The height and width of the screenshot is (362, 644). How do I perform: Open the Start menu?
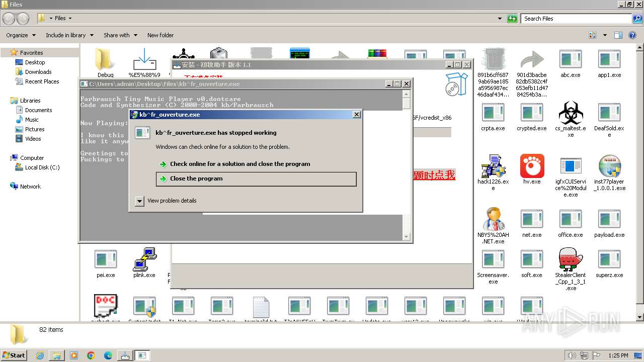click(14, 355)
